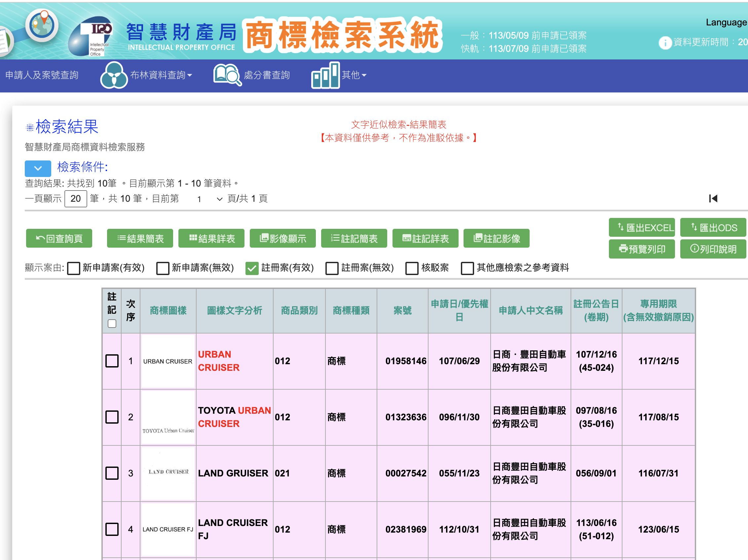748x560 pixels.
Task: Jump to first page arrow icon
Action: [x=713, y=198]
